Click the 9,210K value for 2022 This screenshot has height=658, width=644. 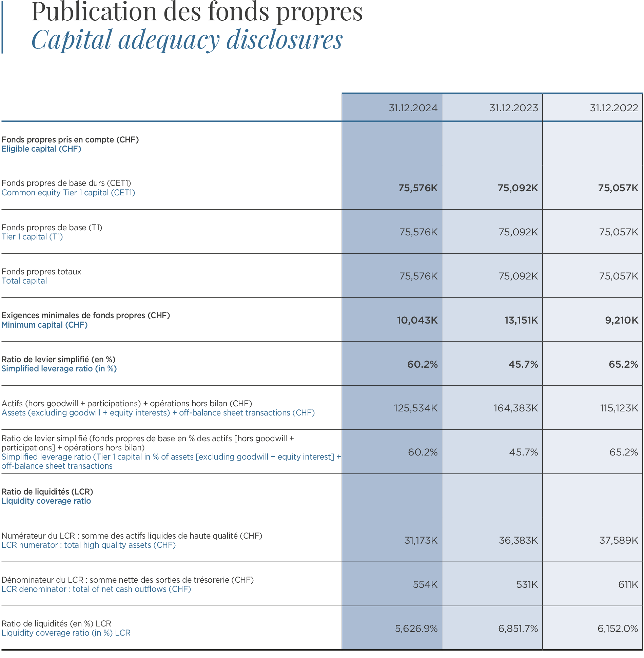point(621,320)
